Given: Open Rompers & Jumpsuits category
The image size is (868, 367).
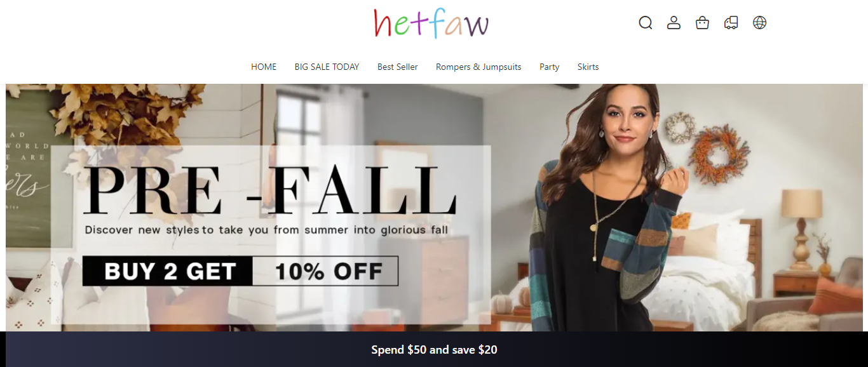Looking at the screenshot, I should pos(478,67).
